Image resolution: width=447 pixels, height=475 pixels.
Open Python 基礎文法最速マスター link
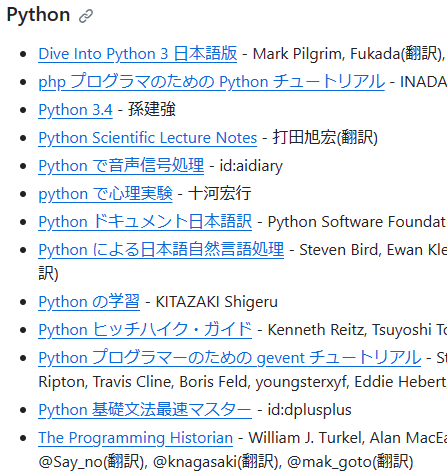(145, 410)
